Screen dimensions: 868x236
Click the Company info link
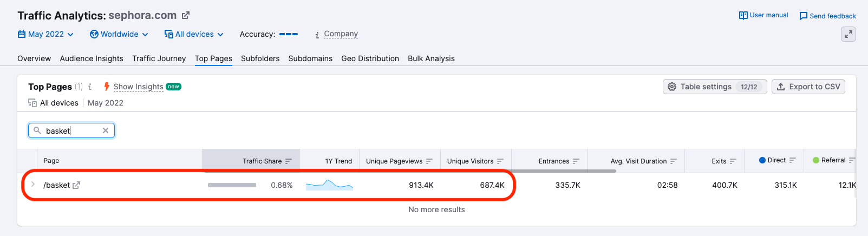coord(341,34)
